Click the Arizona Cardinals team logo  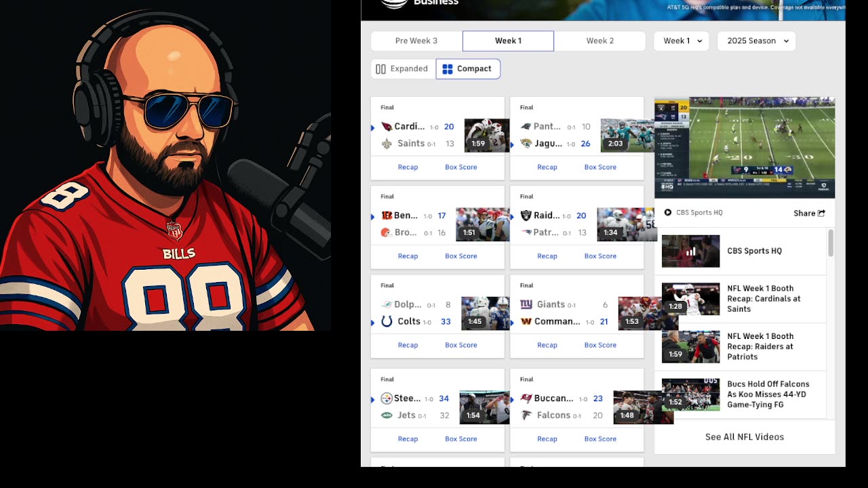[x=386, y=127]
